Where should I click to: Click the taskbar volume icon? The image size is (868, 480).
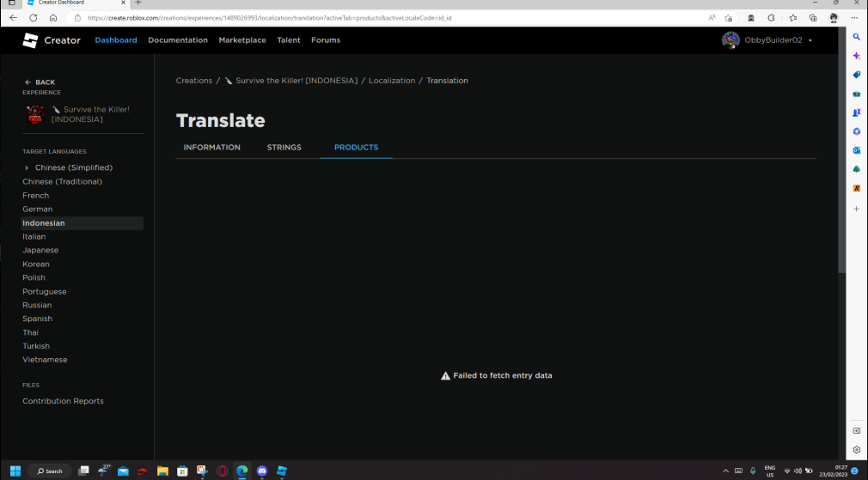(x=798, y=471)
